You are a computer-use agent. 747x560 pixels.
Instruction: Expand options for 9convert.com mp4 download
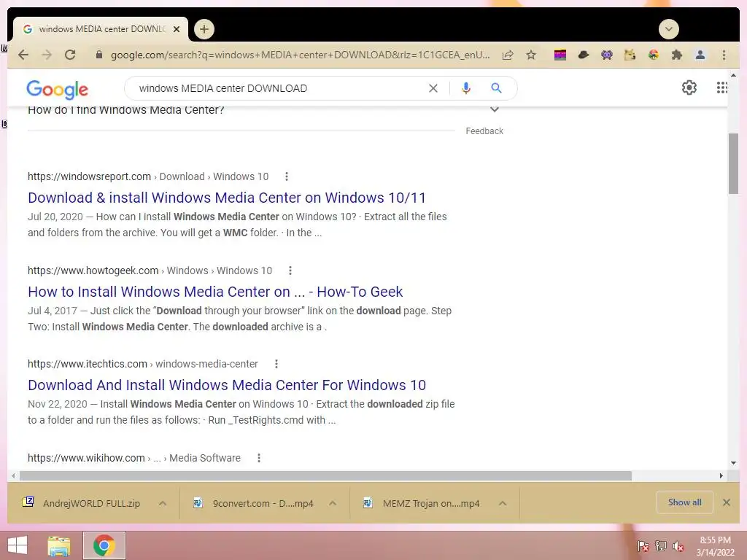(x=333, y=503)
